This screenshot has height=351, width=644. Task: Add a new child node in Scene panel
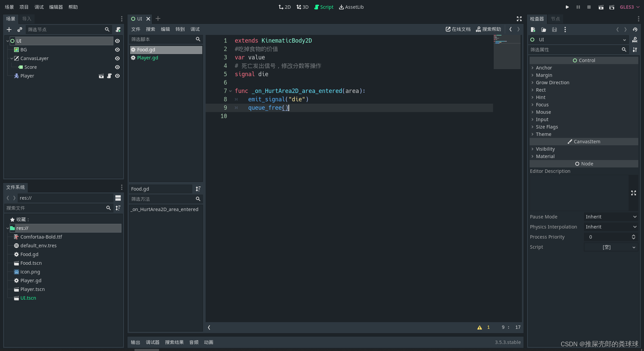(9, 30)
